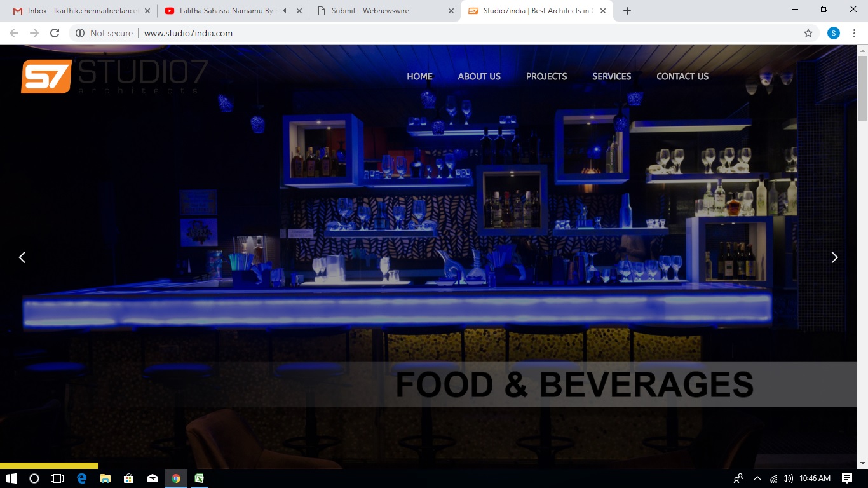
Task: Open a new browser tab
Action: (627, 11)
